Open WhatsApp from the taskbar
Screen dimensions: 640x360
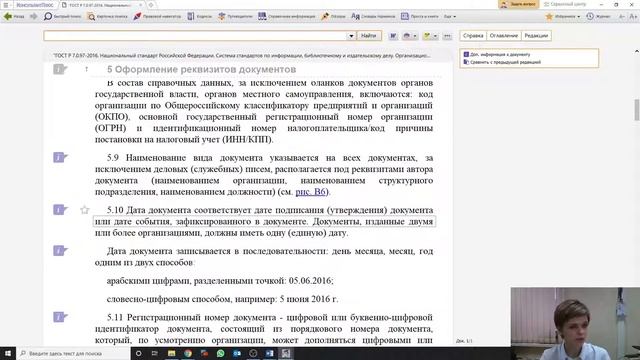point(220,353)
